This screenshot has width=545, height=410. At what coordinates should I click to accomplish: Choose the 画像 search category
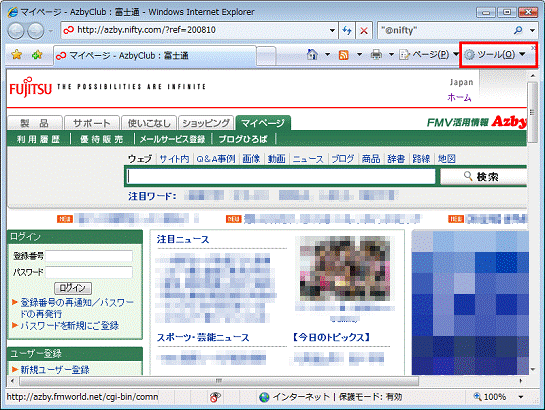(x=251, y=159)
